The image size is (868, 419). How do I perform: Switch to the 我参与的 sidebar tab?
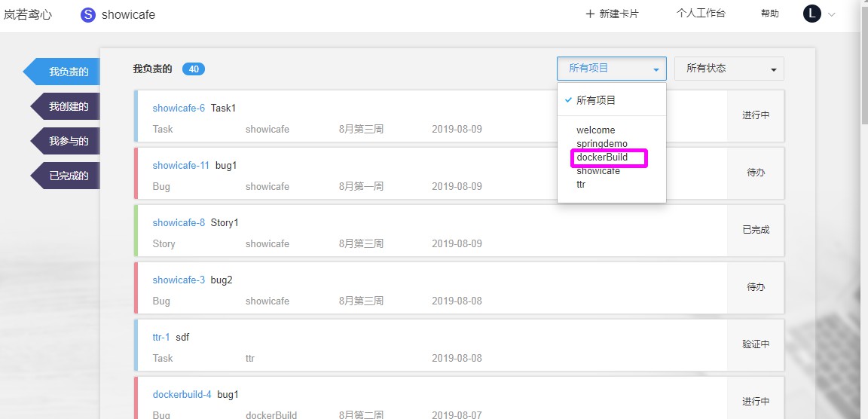pos(66,141)
